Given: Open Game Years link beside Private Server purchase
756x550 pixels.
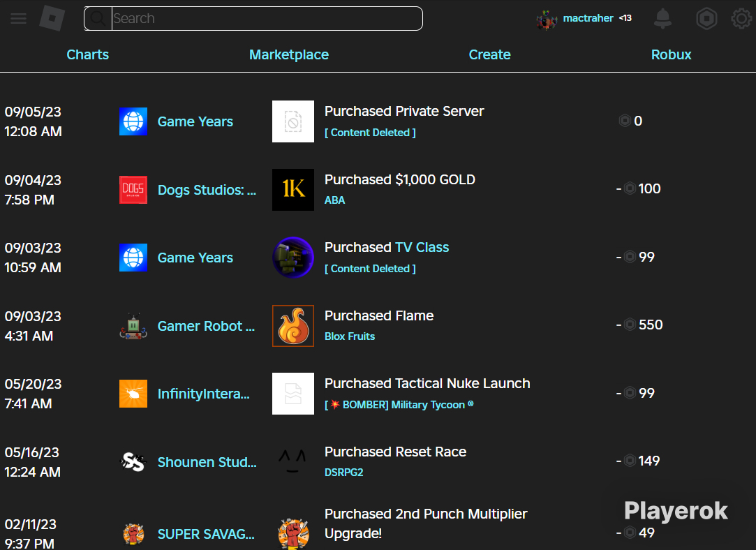Looking at the screenshot, I should pos(195,121).
